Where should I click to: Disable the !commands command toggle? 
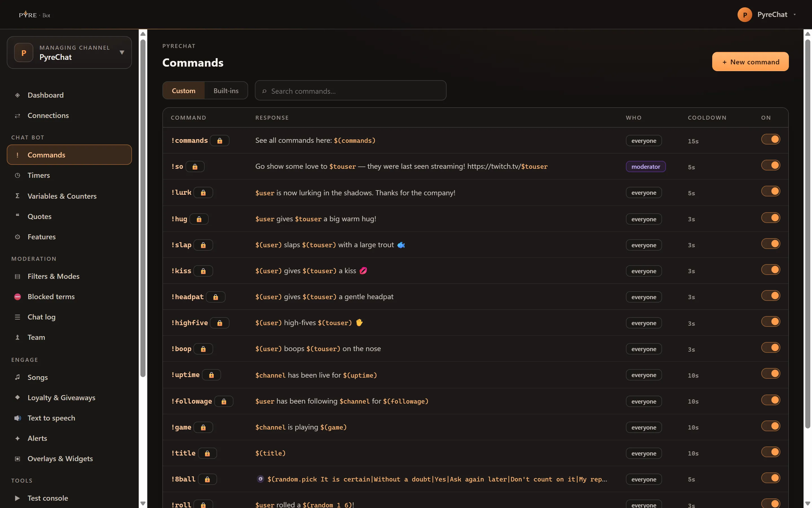pyautogui.click(x=770, y=139)
